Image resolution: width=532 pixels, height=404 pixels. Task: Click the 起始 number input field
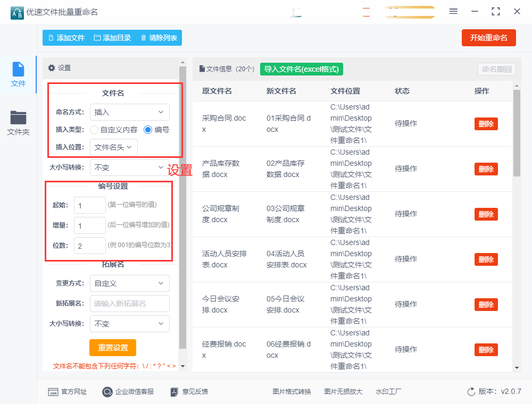(89, 205)
